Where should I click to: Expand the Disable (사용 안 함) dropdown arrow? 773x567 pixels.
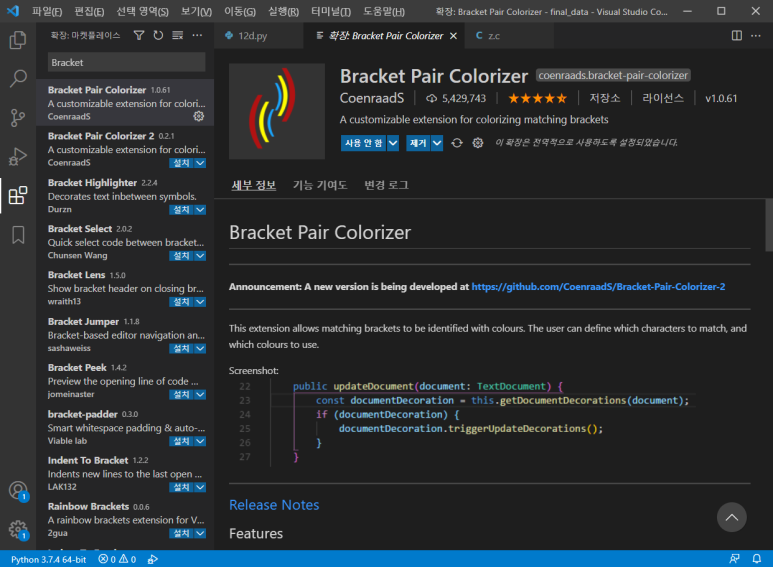click(393, 143)
